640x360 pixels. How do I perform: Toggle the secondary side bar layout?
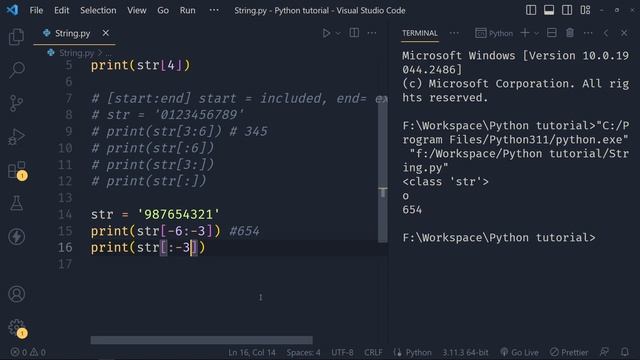tap(567, 10)
